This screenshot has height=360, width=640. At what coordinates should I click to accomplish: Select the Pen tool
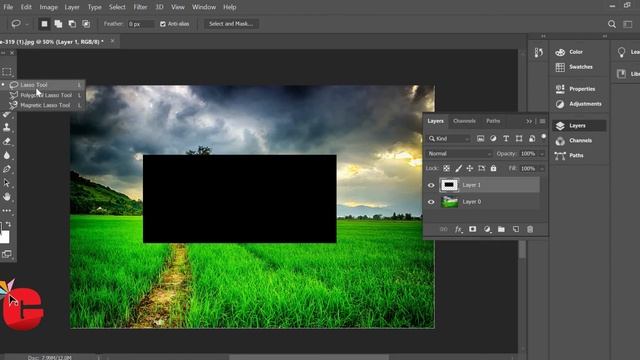point(7,169)
